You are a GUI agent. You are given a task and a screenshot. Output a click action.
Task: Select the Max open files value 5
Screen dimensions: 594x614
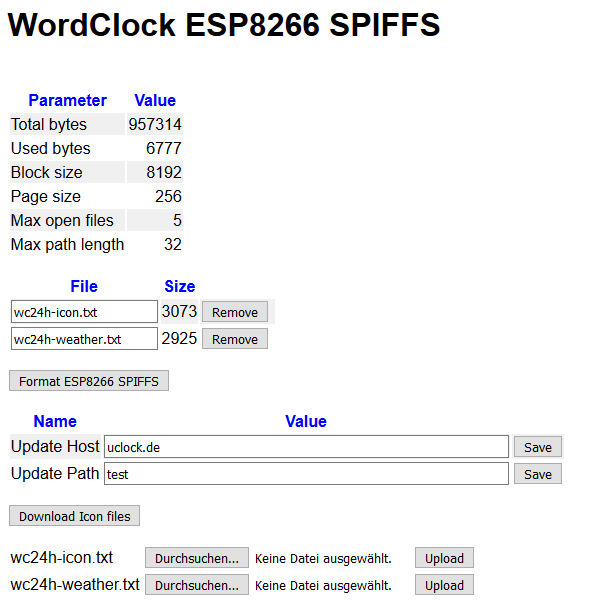[x=177, y=220]
